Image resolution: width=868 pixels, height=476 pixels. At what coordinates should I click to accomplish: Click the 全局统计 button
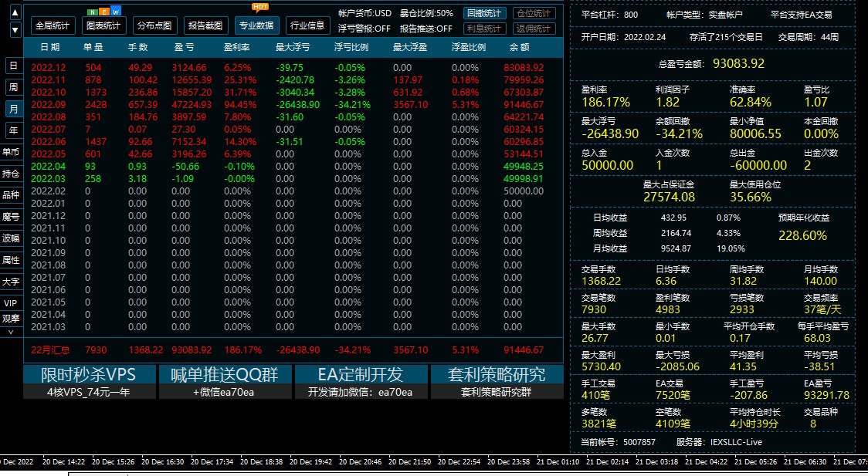coord(53,25)
